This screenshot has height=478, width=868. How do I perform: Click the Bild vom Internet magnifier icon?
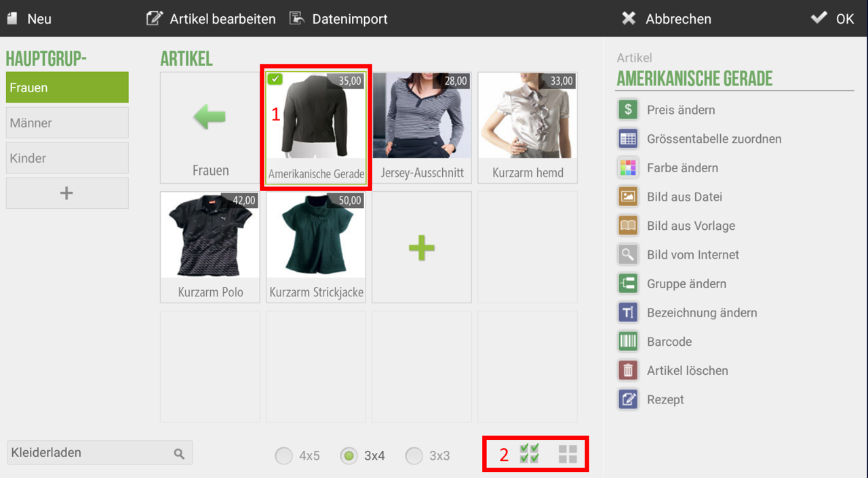point(628,254)
